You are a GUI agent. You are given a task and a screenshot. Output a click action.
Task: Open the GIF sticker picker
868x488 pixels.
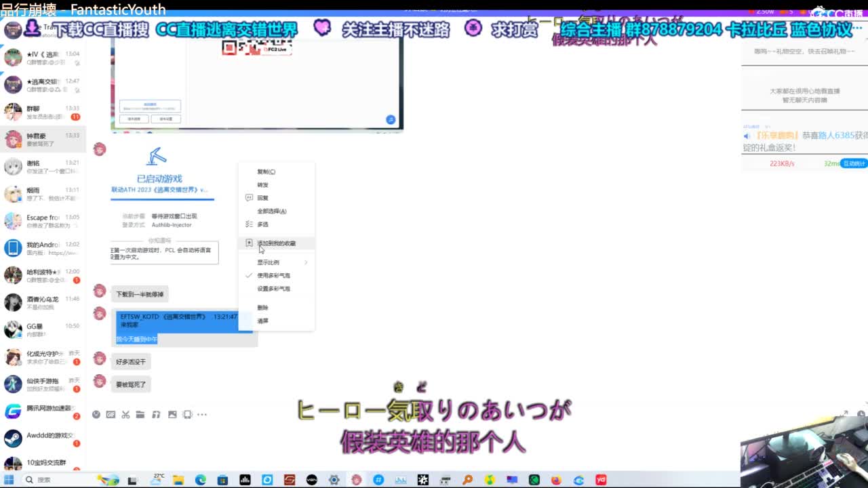pyautogui.click(x=111, y=414)
